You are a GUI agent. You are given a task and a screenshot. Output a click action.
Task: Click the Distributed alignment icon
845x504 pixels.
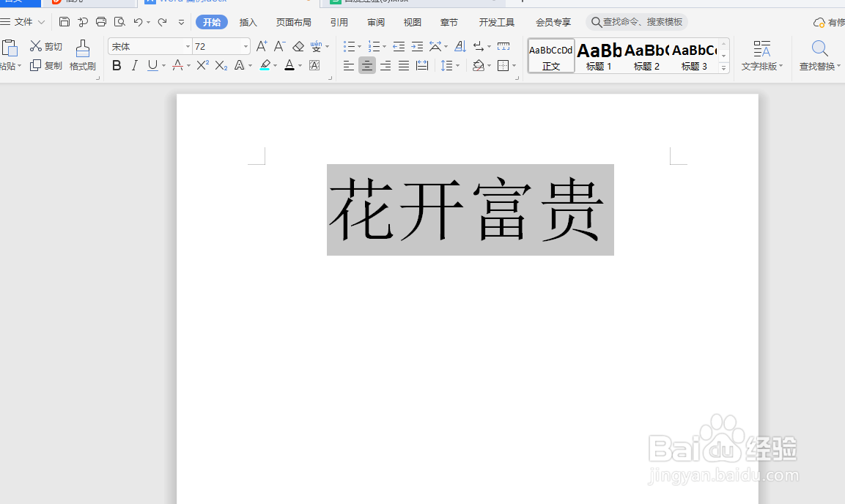pyautogui.click(x=422, y=66)
